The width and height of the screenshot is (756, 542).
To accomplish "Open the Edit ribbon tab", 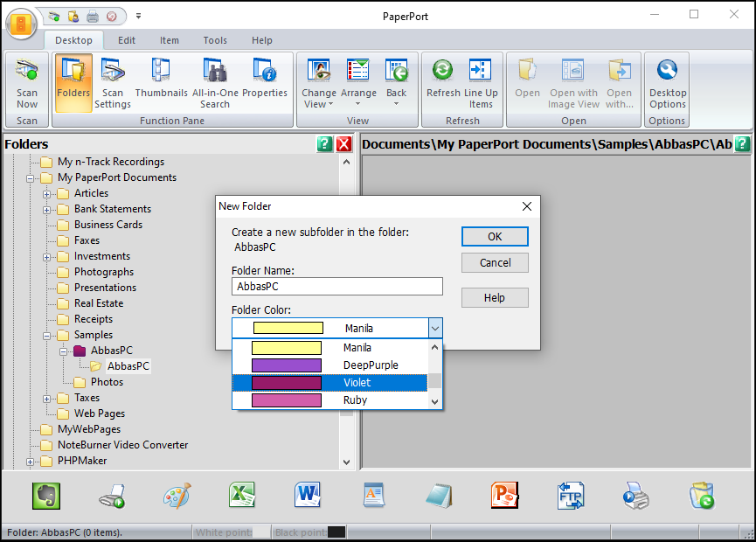I will click(x=127, y=40).
